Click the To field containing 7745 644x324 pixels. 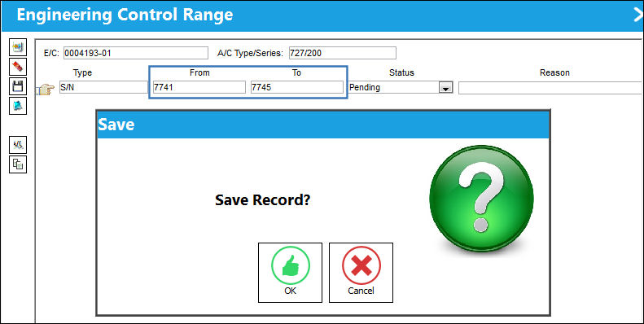point(297,87)
